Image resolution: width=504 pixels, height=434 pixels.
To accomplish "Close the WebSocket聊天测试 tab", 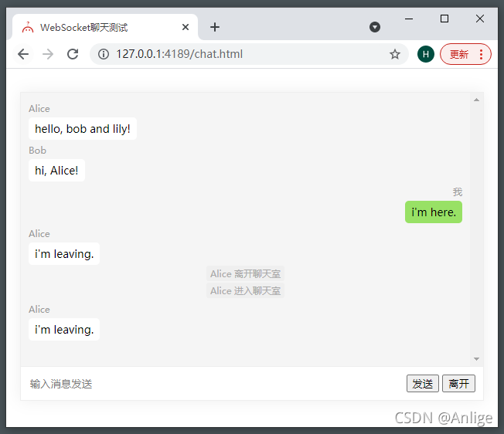I will coord(186,27).
